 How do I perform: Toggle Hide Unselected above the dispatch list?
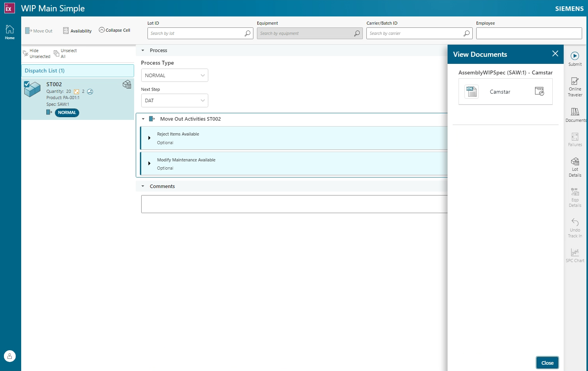coord(36,53)
